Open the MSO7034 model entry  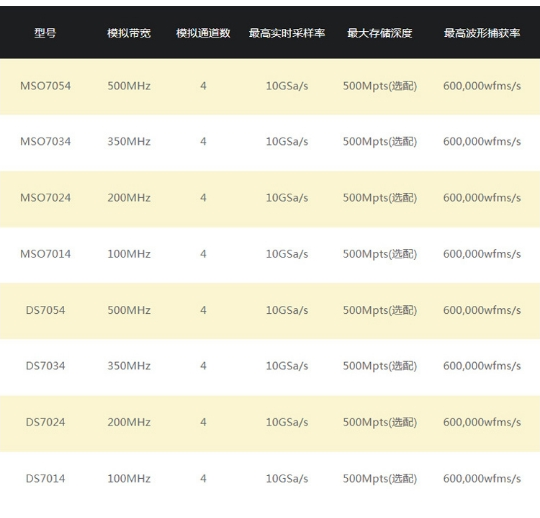[45, 142]
